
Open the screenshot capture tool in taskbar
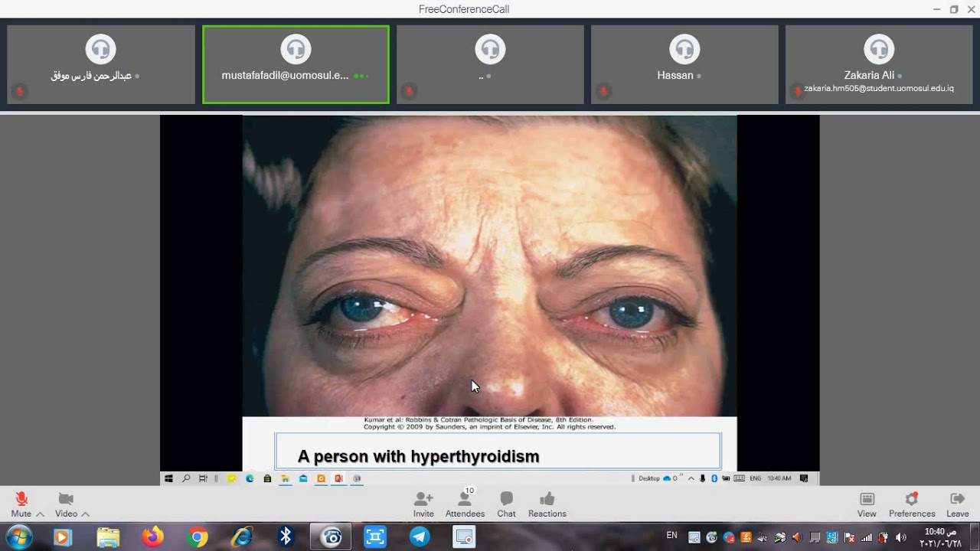pos(375,537)
